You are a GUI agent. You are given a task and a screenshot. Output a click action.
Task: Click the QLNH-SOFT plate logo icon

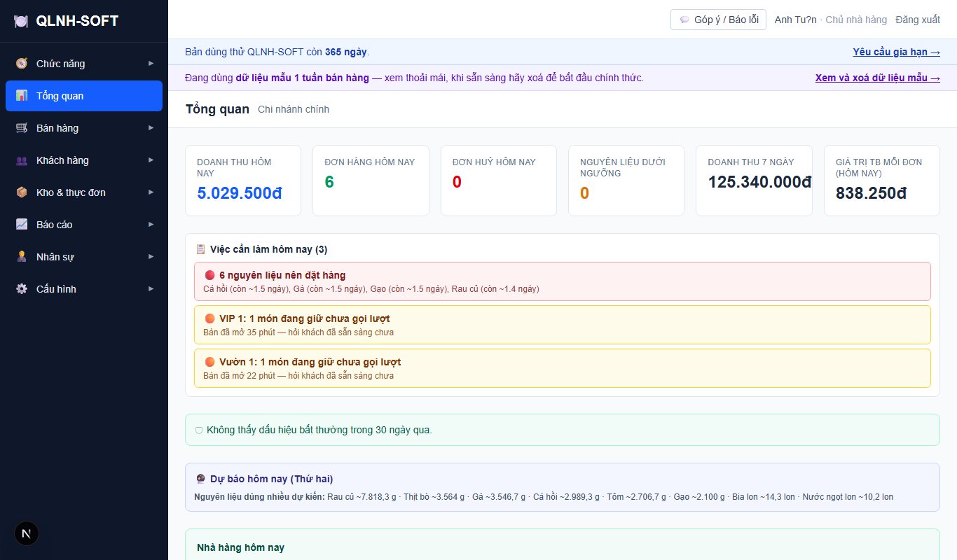[22, 22]
